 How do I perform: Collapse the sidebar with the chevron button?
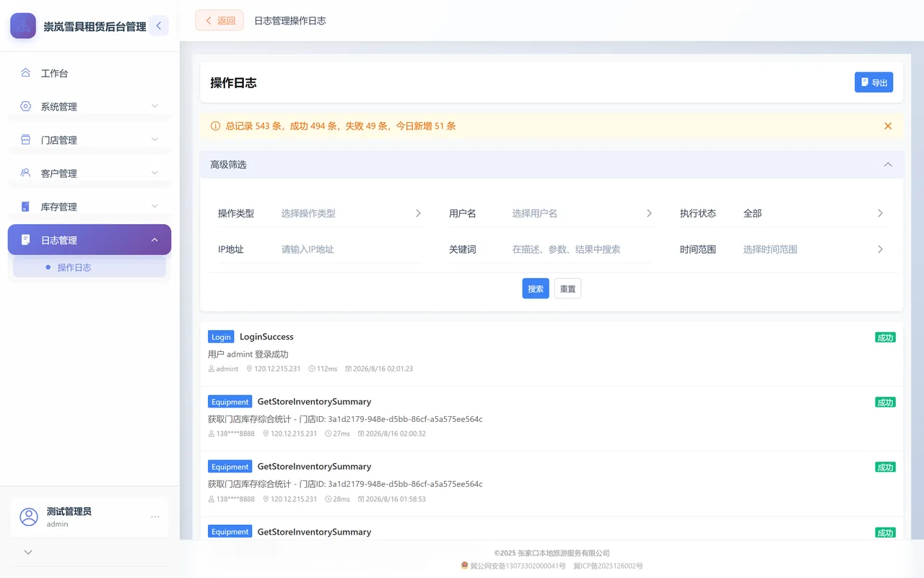click(x=158, y=26)
